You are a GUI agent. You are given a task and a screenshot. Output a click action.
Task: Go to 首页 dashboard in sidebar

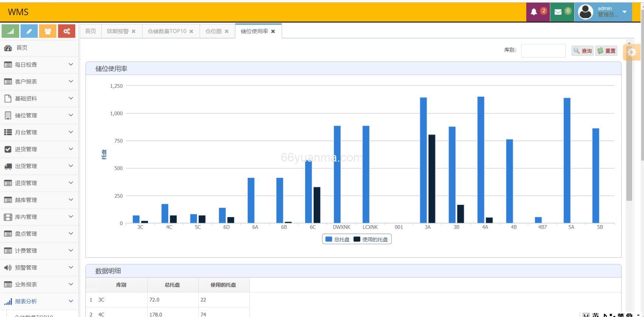21,48
